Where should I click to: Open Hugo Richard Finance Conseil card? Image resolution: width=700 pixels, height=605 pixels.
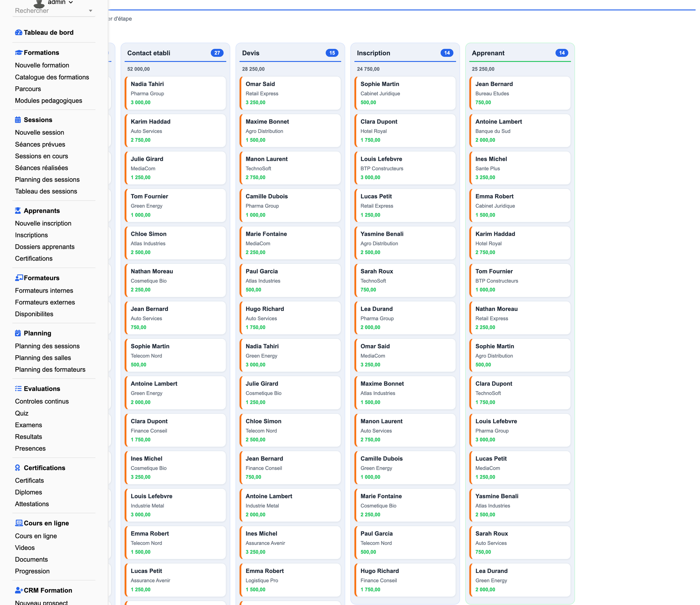[405, 580]
